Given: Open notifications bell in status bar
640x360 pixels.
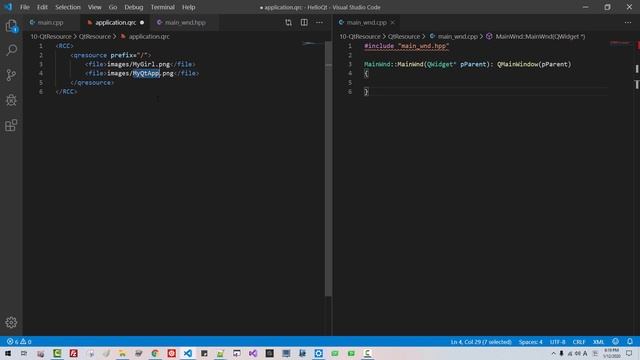Looking at the screenshot, I should 630,342.
